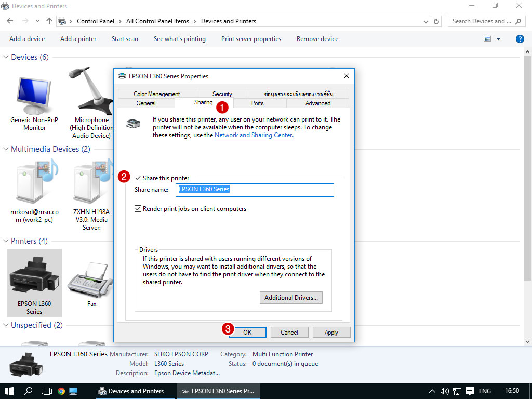Image resolution: width=532 pixels, height=399 pixels.
Task: Open the Network and Sharing Center link
Action: pos(254,135)
